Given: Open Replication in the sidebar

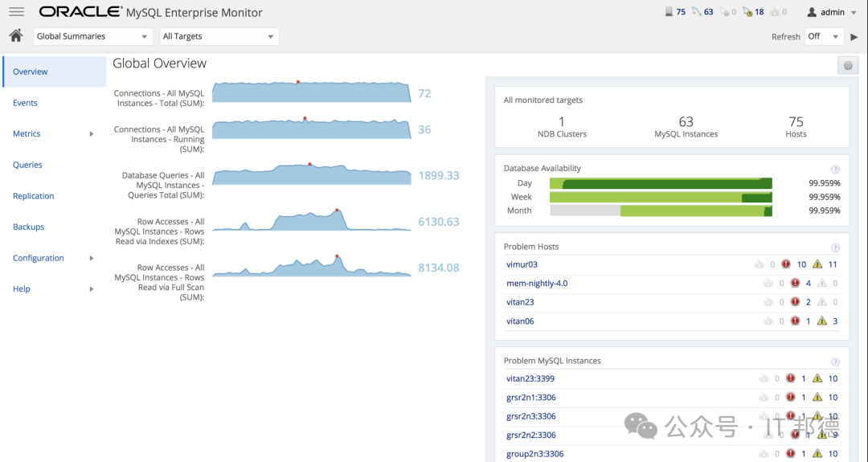Looking at the screenshot, I should pos(34,196).
